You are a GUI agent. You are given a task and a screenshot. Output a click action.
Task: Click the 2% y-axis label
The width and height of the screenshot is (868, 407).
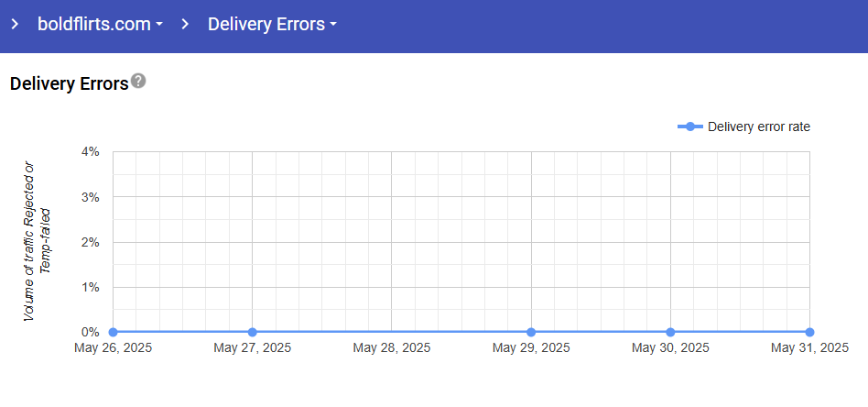pyautogui.click(x=90, y=242)
